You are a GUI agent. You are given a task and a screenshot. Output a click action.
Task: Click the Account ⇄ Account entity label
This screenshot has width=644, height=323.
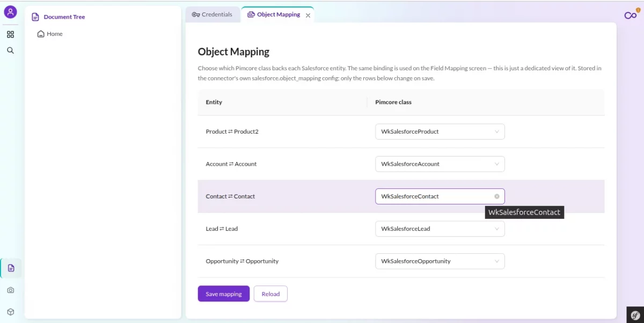click(x=231, y=164)
